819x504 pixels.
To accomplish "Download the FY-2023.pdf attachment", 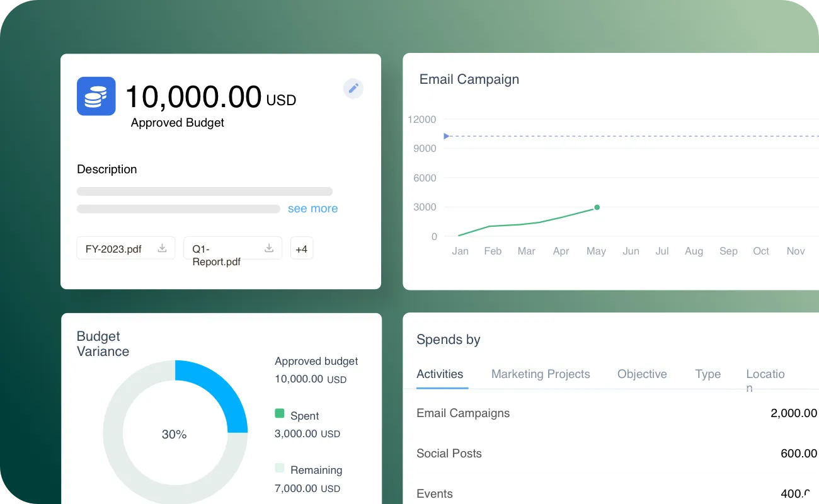I will 162,248.
